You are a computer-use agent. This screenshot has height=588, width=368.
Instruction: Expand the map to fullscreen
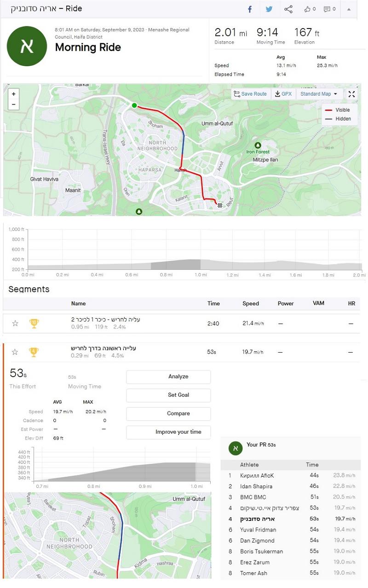click(351, 94)
